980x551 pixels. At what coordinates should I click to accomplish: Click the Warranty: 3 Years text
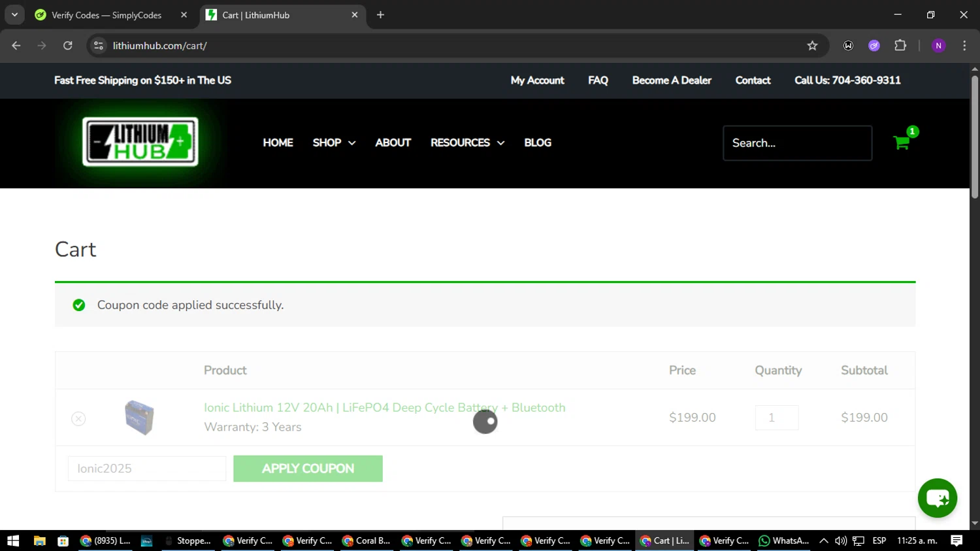252,427
